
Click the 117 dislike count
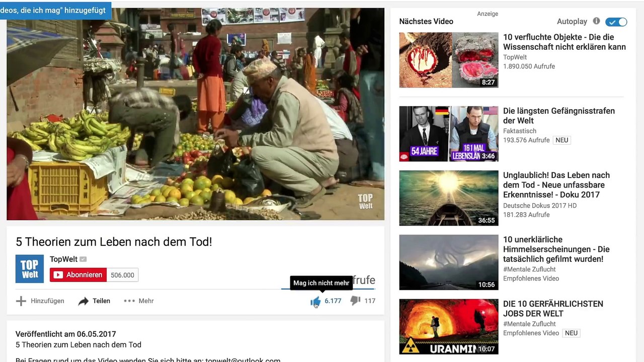tap(370, 301)
